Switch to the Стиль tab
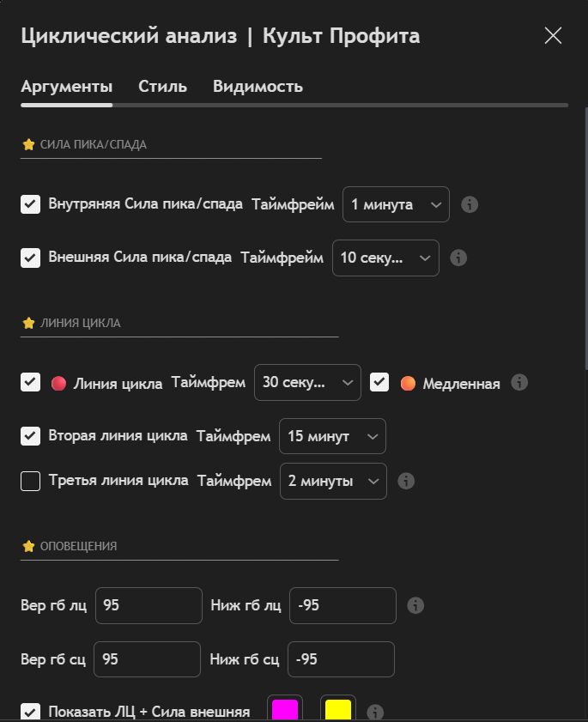This screenshot has width=588, height=722. 163,87
